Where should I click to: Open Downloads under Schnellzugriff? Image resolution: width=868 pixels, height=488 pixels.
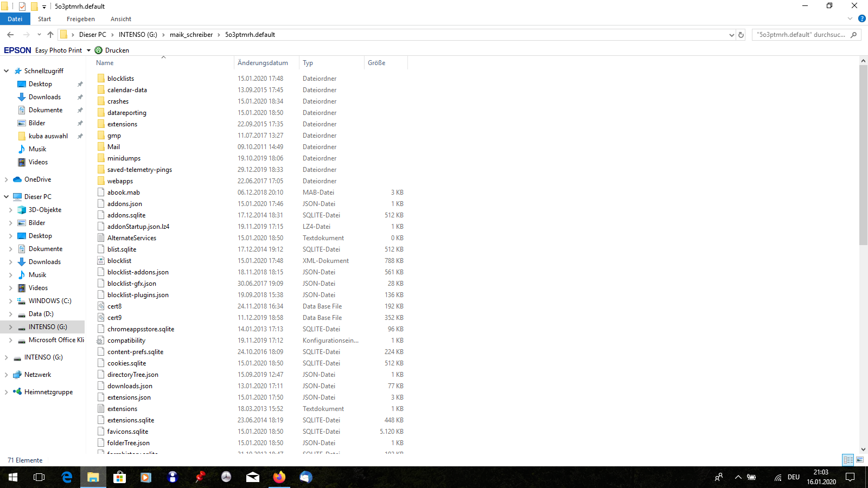pos(44,97)
